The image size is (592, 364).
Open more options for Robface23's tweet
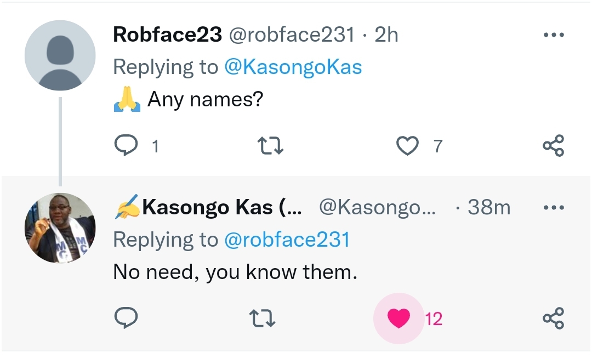click(553, 35)
